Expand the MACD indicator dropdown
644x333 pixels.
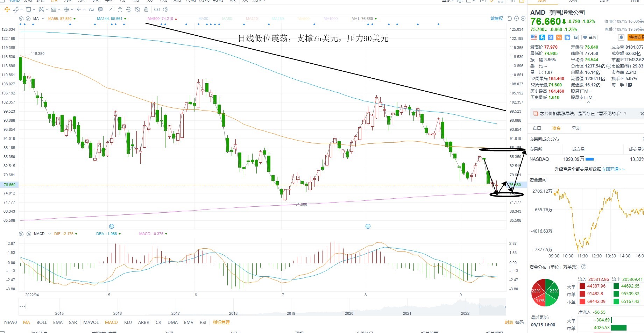pyautogui.click(x=49, y=234)
